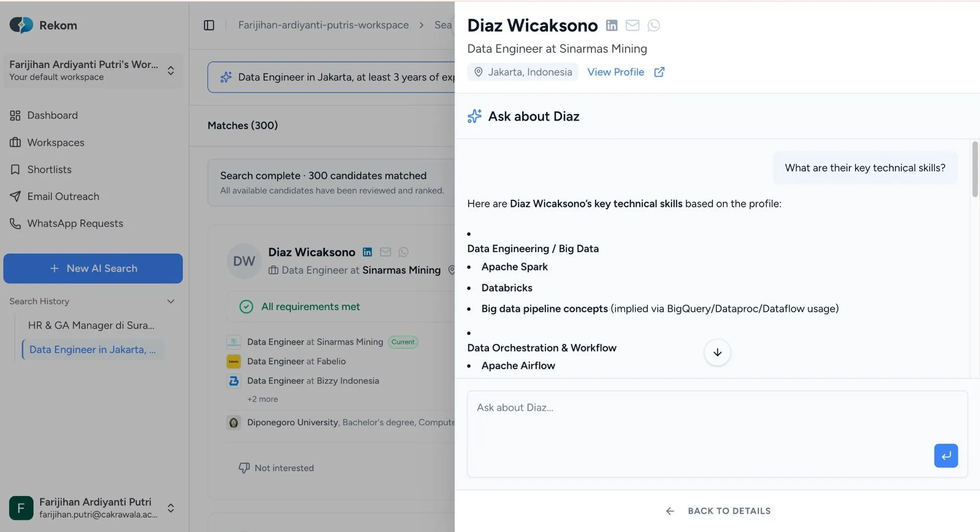980x532 pixels.
Task: Open the user account menu chevron
Action: pos(170,508)
